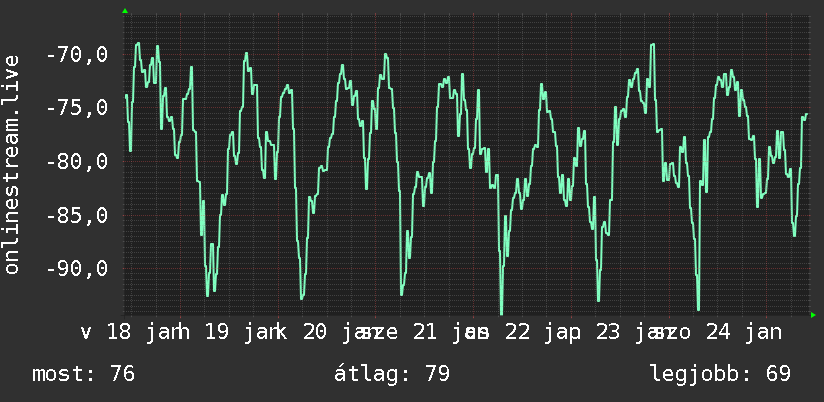The width and height of the screenshot is (824, 402).
Task: Click the onlinestream.live vertical axis title
Action: point(11,164)
